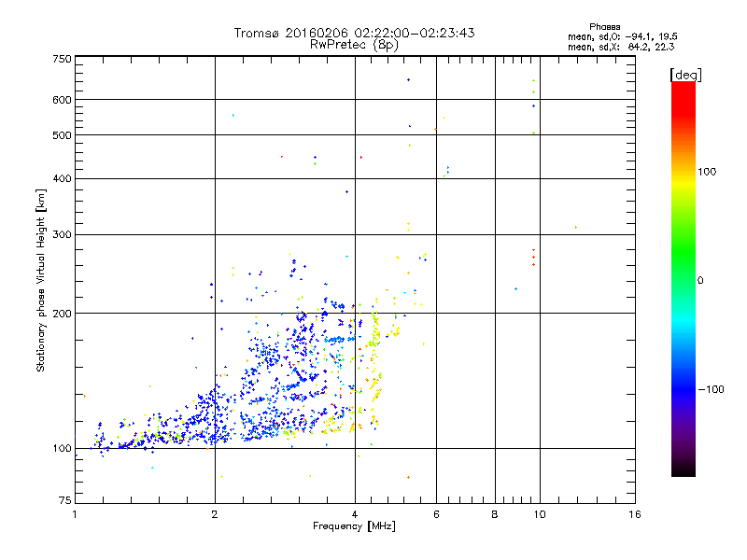This screenshot has height=560, width=747.
Task: Click the y-axis '600' tick label
Action: tap(63, 100)
